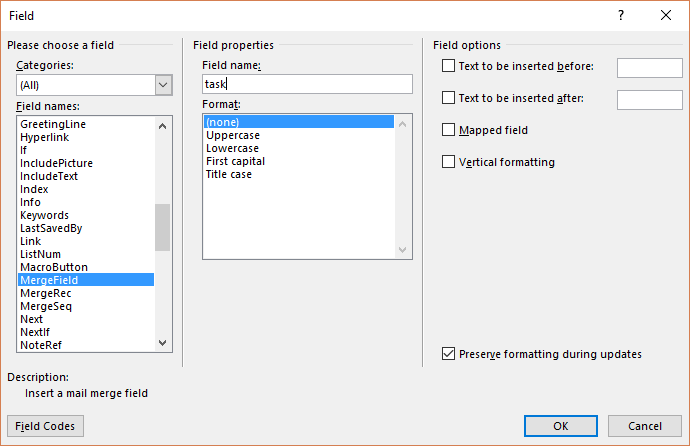Click the Field name text box
Viewport: 690px width, 446px height.
tap(306, 85)
